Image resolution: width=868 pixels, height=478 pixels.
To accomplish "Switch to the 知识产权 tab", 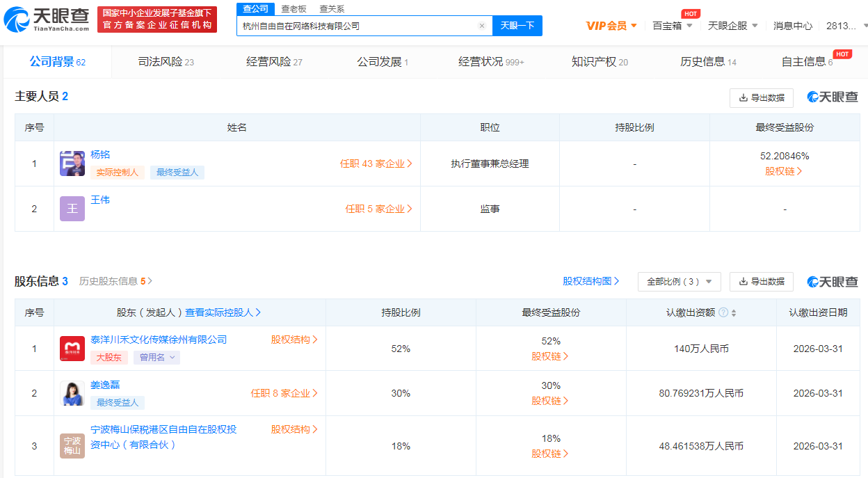I will pos(600,62).
